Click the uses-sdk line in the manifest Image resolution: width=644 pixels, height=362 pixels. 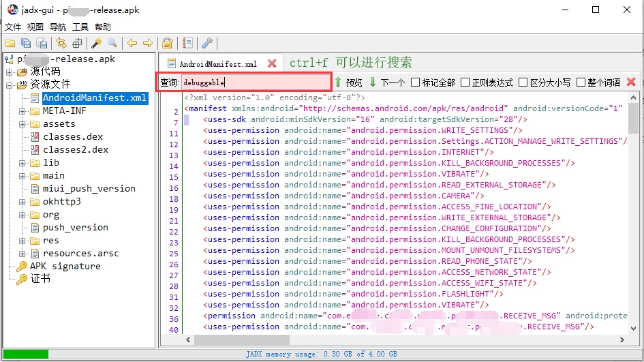(365, 119)
